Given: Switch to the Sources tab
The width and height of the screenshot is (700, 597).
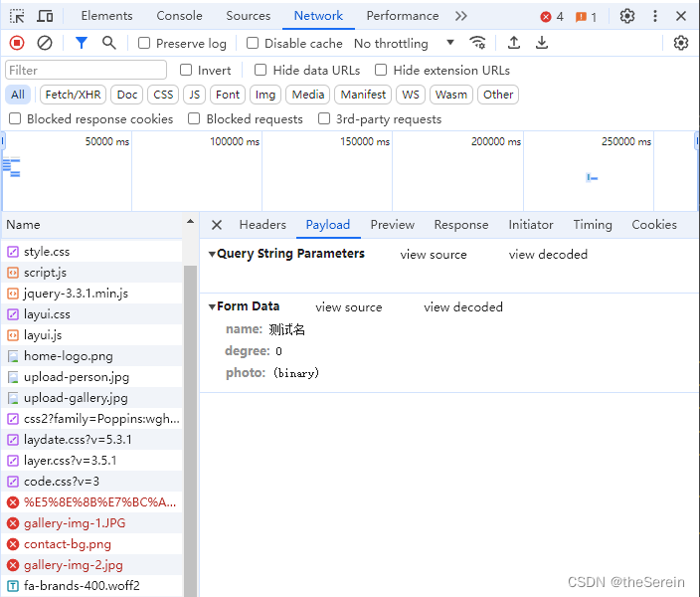Looking at the screenshot, I should (249, 16).
